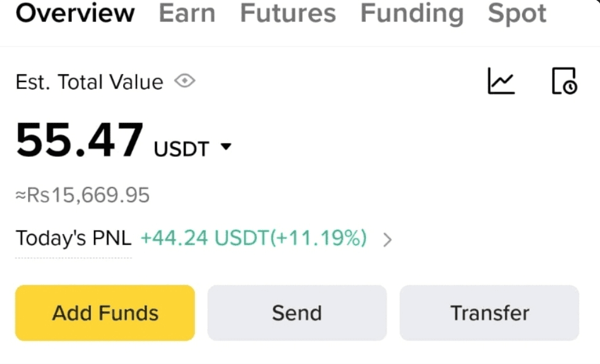The width and height of the screenshot is (600, 364).
Task: Open transaction history document-clock icon
Action: point(564,81)
